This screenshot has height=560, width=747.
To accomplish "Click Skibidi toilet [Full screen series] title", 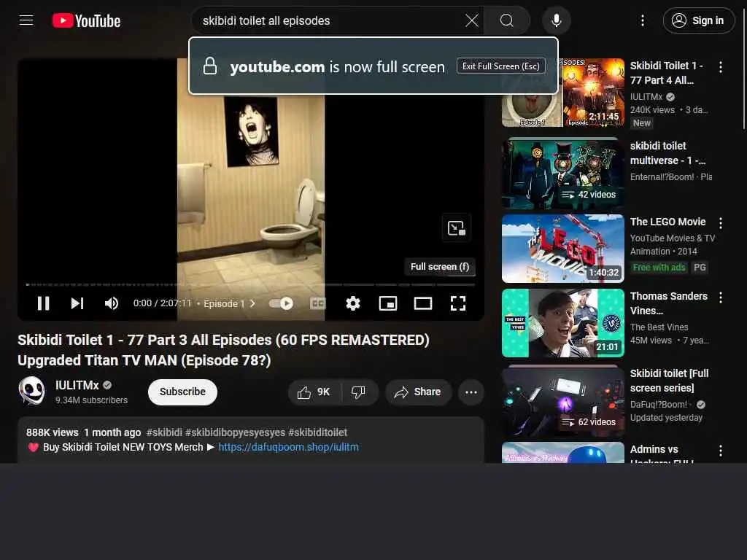I will tap(670, 381).
